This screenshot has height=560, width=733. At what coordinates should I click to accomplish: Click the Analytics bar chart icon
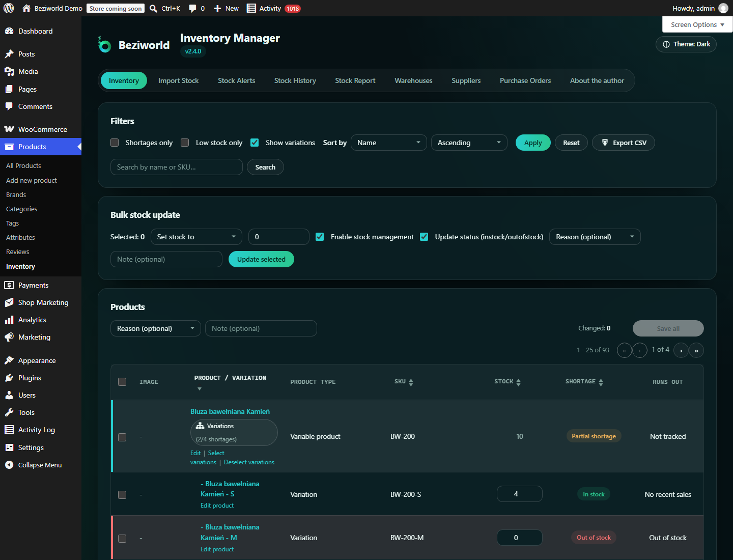(9, 320)
